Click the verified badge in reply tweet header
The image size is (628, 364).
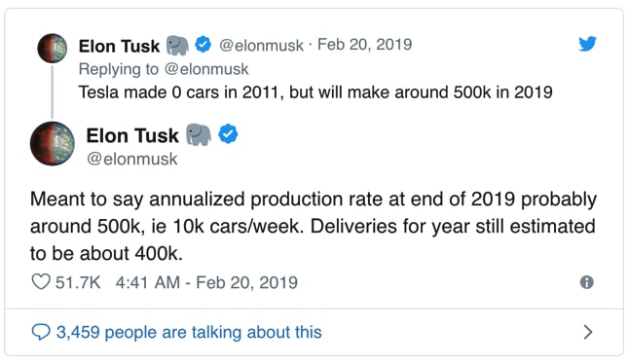pyautogui.click(x=203, y=44)
